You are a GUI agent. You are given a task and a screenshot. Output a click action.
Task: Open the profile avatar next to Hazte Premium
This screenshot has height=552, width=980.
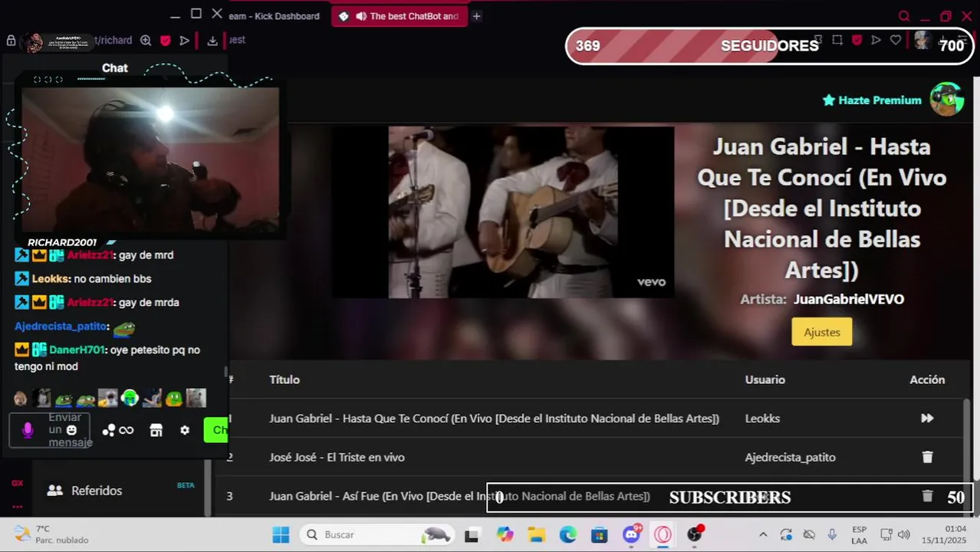tap(946, 100)
